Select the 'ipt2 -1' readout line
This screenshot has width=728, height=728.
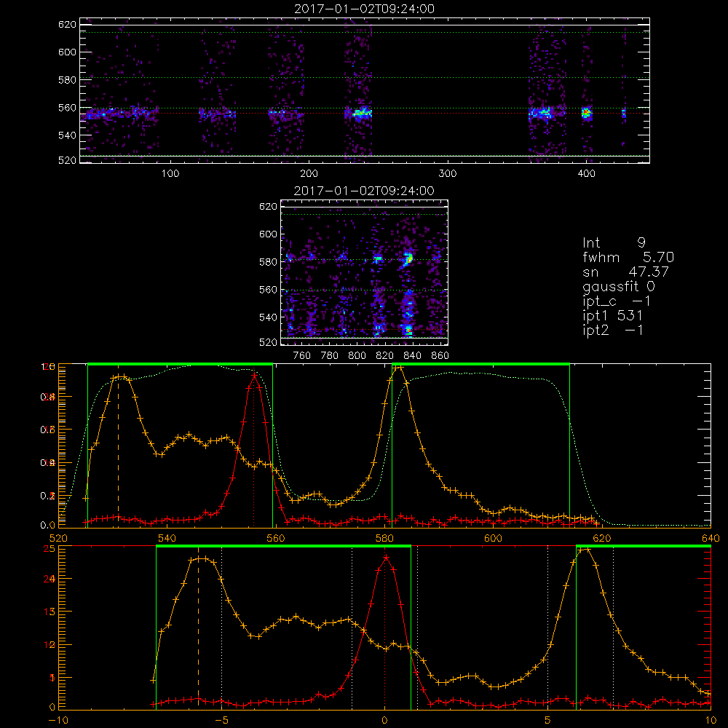tap(612, 330)
